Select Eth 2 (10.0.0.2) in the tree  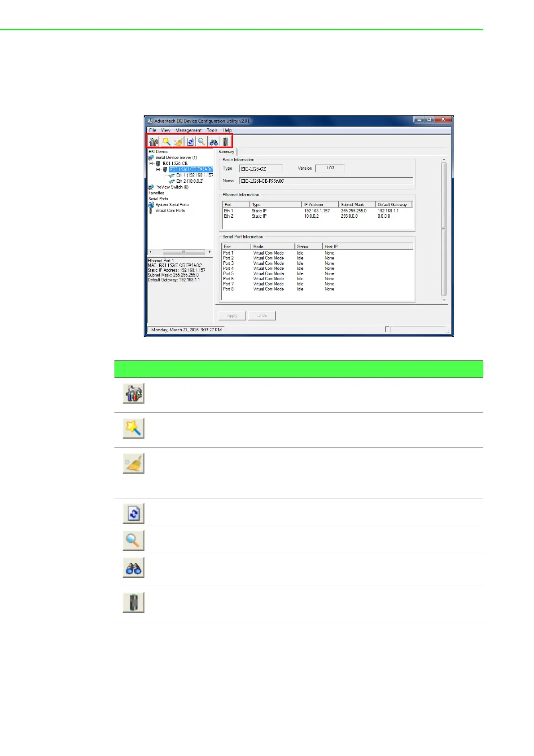pos(190,181)
